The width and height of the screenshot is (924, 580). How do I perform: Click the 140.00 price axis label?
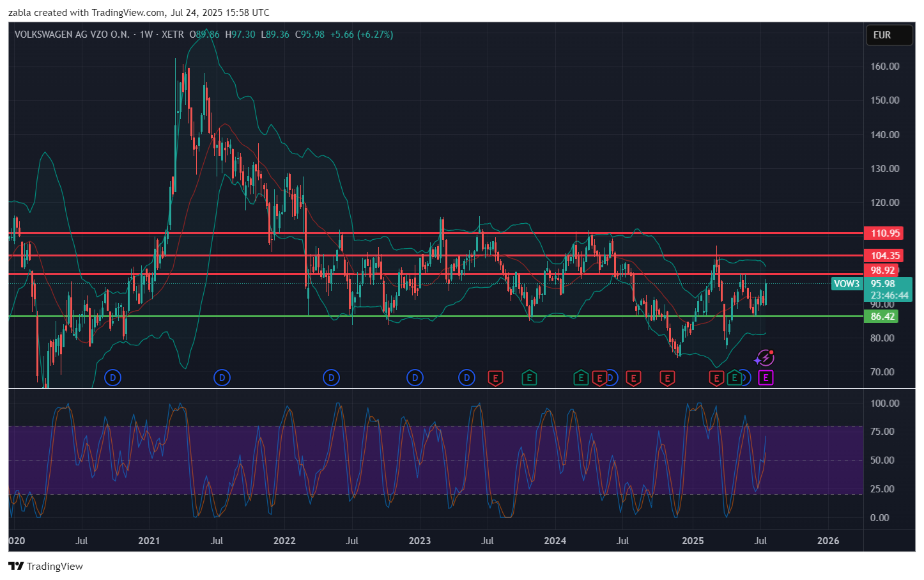pos(885,135)
